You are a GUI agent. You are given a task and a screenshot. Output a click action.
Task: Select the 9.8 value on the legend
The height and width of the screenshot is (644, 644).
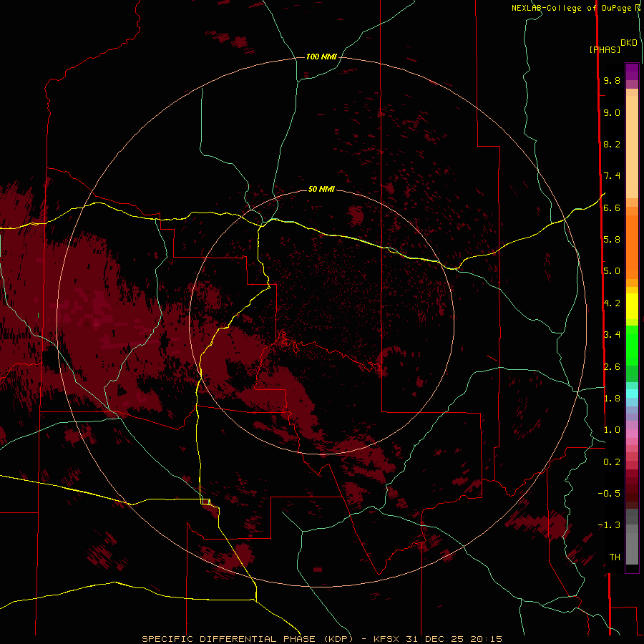point(612,80)
